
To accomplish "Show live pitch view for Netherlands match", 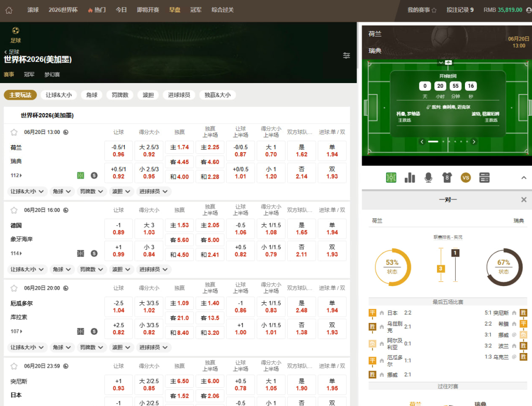I will [81, 175].
